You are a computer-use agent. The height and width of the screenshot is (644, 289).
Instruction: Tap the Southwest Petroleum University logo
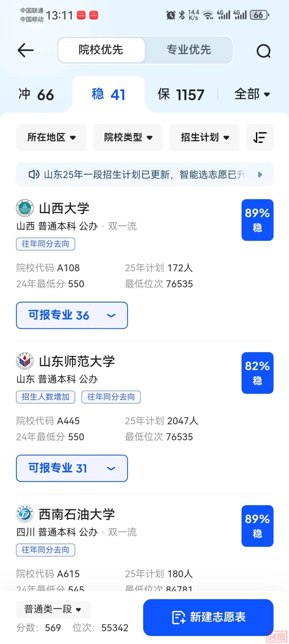(25, 514)
